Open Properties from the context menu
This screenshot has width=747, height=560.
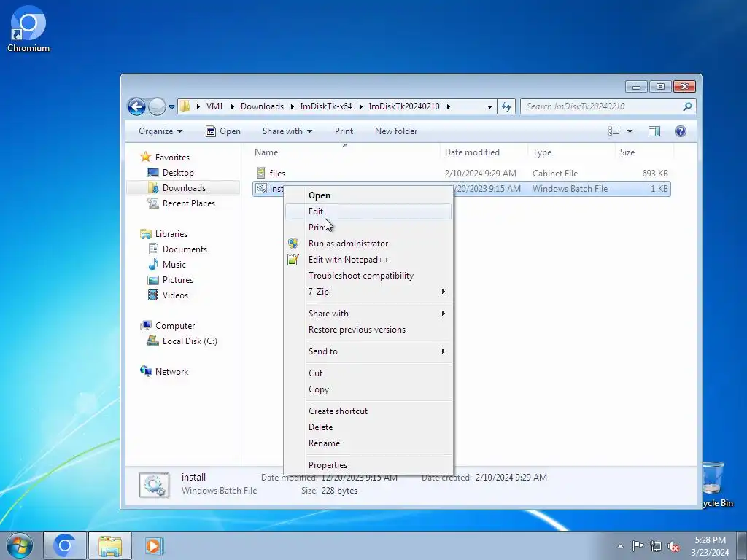pos(368,465)
